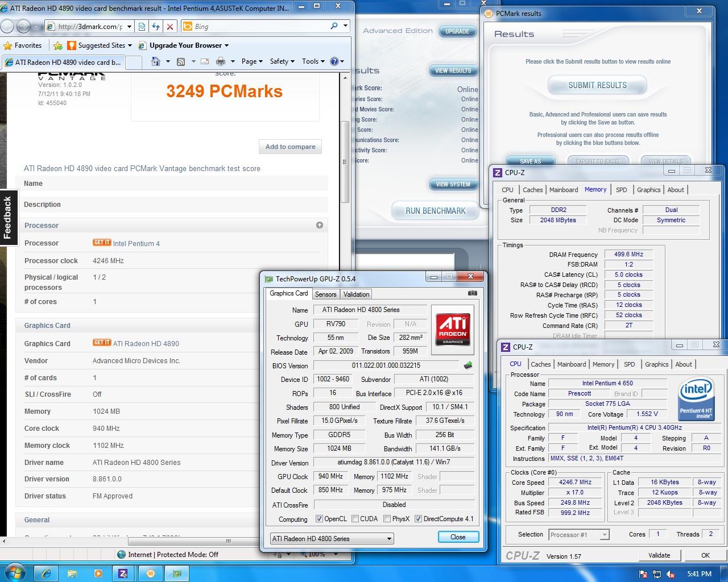Open Windows Media Player taskbar icon
The image size is (728, 582).
98,573
